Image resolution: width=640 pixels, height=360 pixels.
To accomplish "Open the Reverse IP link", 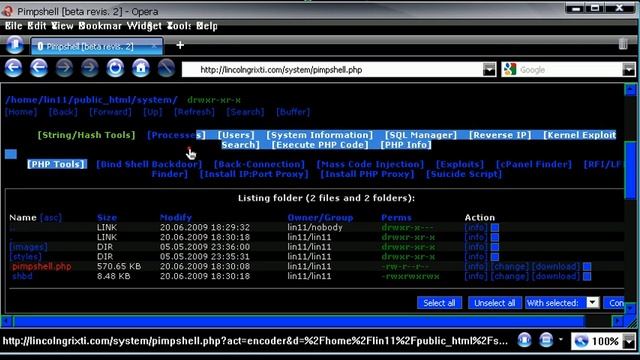I will tap(500, 135).
